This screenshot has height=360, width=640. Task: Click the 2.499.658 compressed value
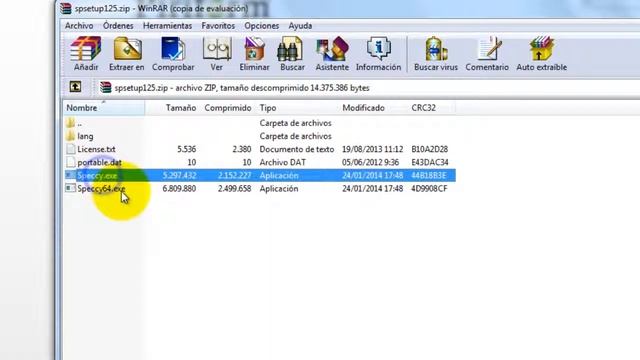[234, 189]
